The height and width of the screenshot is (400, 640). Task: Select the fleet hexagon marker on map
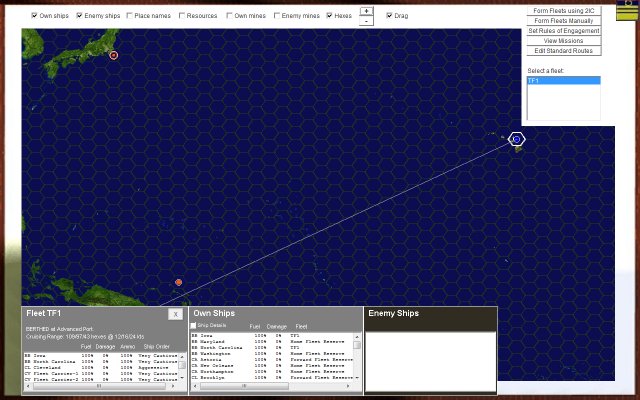[516, 139]
